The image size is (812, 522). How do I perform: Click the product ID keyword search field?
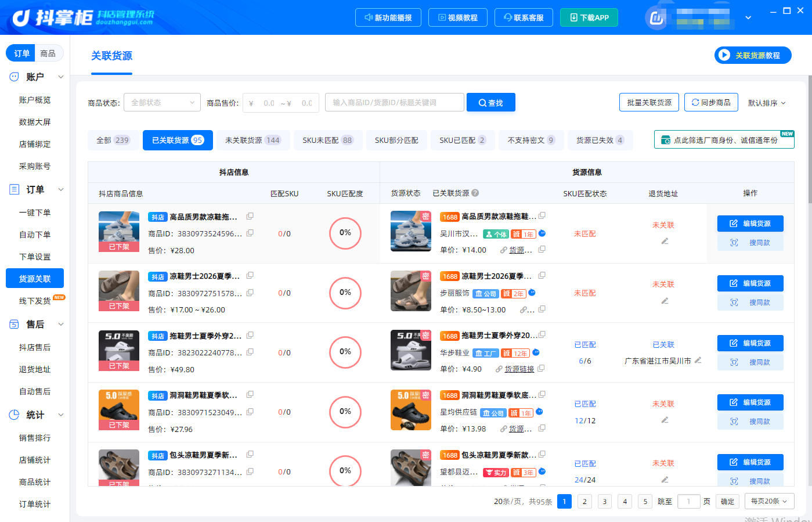tap(395, 103)
